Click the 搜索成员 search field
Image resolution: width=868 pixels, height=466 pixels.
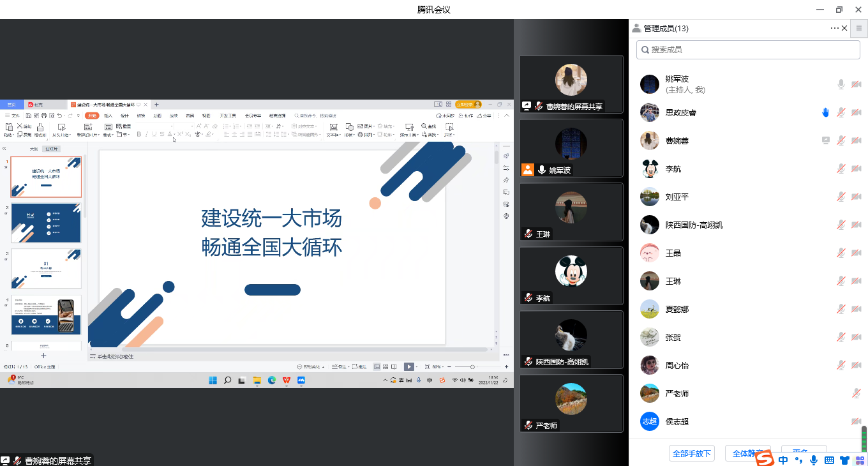747,49
